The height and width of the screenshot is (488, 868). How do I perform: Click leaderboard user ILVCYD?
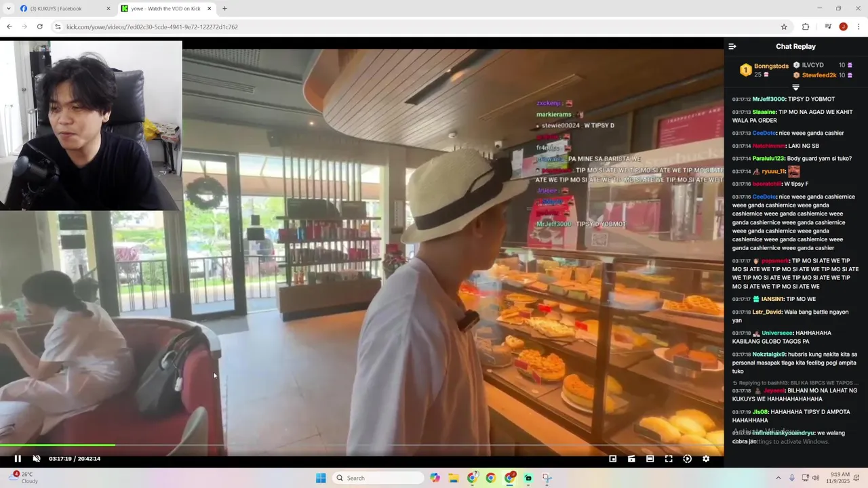click(812, 66)
